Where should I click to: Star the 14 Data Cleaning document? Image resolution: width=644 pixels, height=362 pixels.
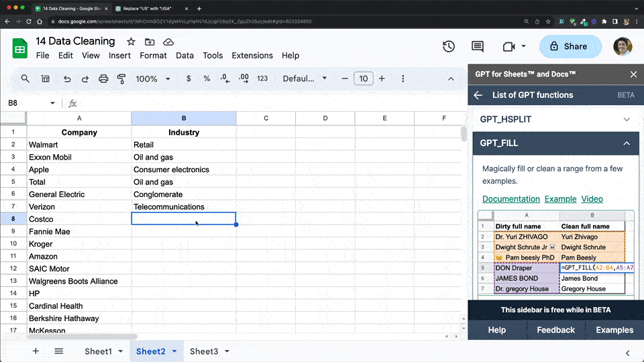coord(131,42)
